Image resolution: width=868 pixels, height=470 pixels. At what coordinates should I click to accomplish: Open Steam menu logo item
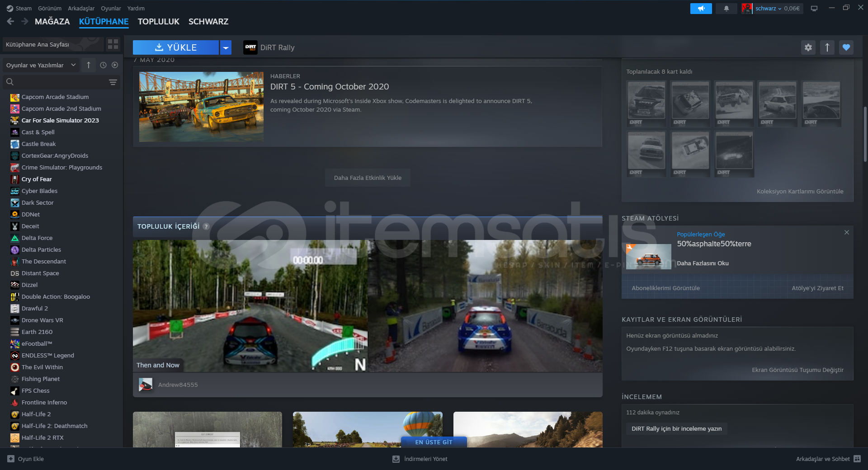19,9
